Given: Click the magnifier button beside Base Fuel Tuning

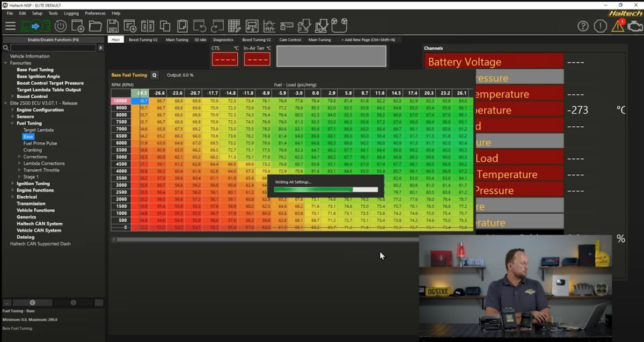Looking at the screenshot, I should [155, 75].
